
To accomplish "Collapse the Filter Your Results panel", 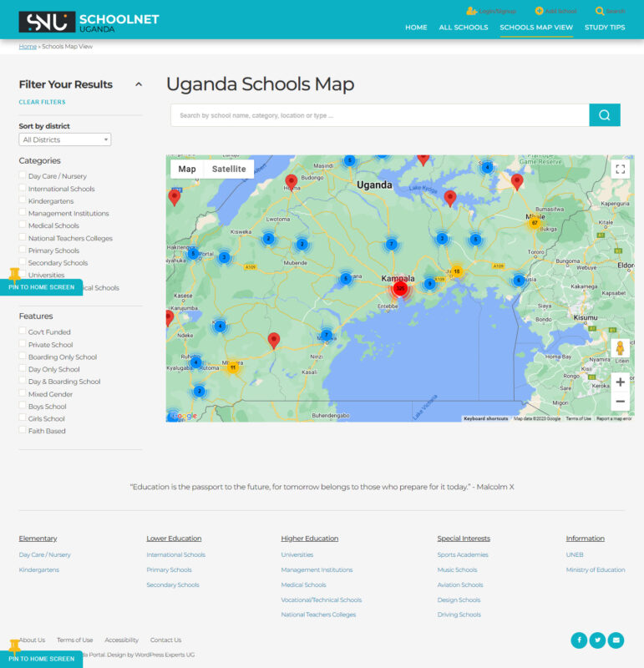I will coord(139,84).
